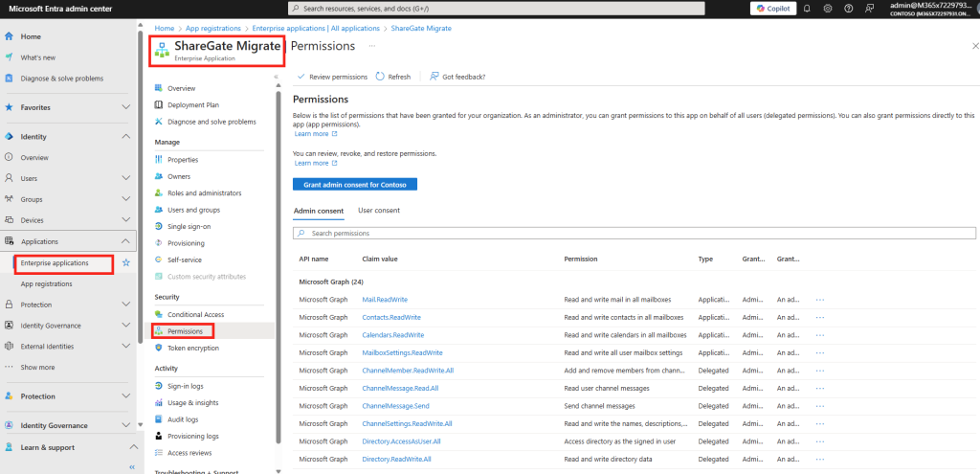The width and height of the screenshot is (980, 474).
Task: Collapse left navigation with bottom double arrow
Action: point(132,467)
